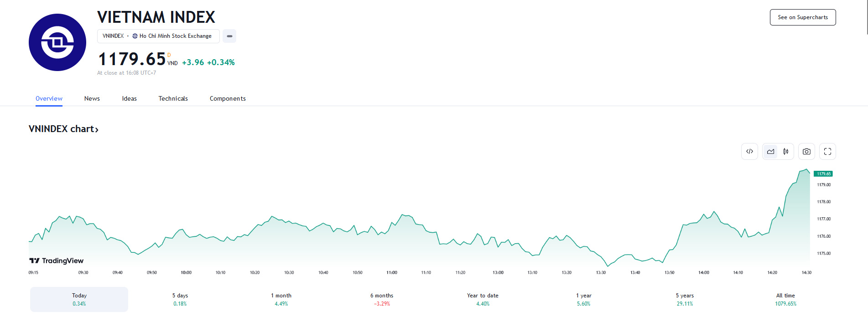The image size is (868, 327).
Task: Click the embed code icon
Action: pyautogui.click(x=749, y=152)
